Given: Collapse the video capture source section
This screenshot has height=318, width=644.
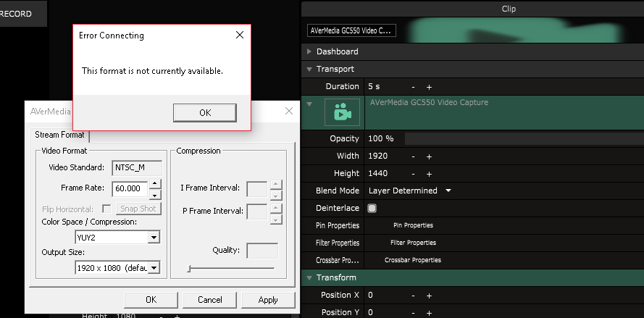Looking at the screenshot, I should [310, 104].
